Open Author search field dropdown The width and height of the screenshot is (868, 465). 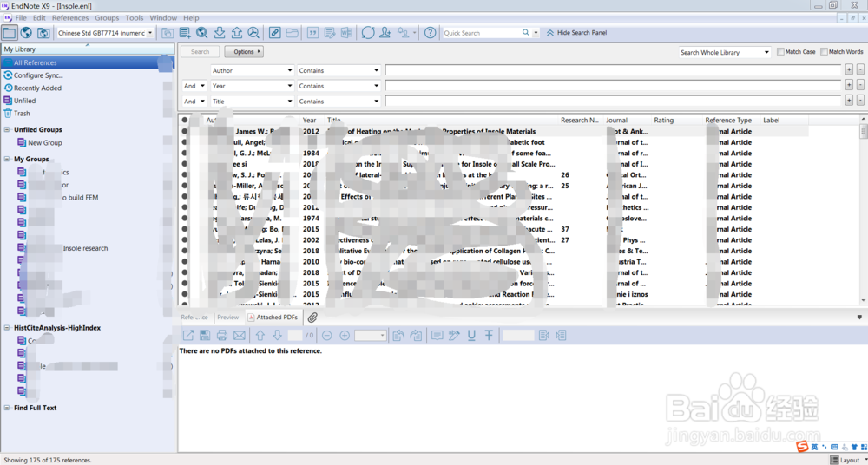pyautogui.click(x=252, y=71)
